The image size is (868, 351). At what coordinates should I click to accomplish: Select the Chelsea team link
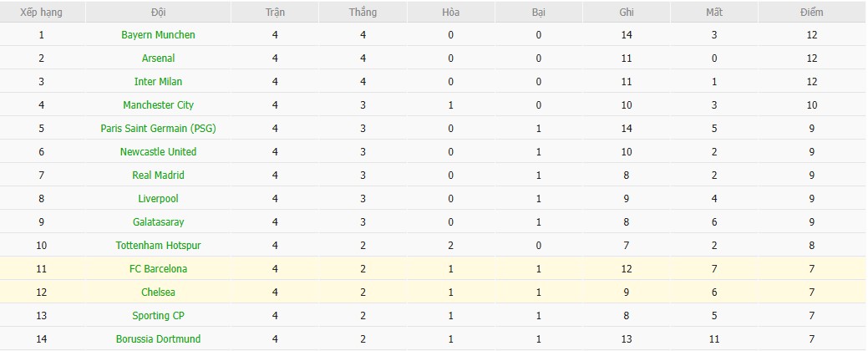point(158,292)
